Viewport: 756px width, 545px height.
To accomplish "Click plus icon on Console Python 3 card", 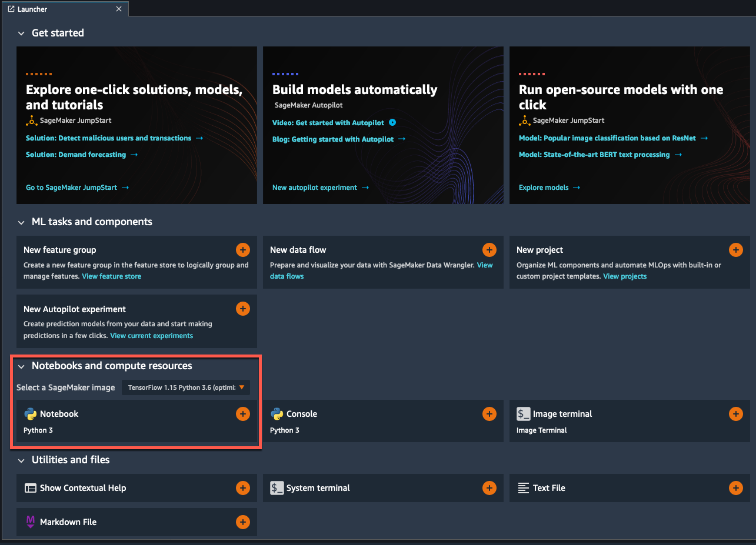I will click(x=489, y=414).
